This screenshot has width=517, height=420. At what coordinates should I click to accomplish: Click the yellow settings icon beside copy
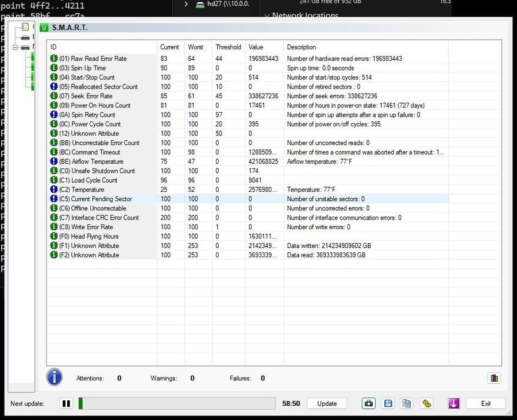tap(426, 403)
